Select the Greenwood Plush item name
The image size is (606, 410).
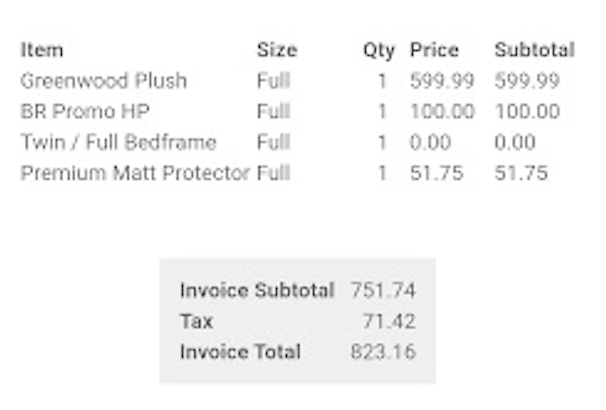[x=104, y=81]
